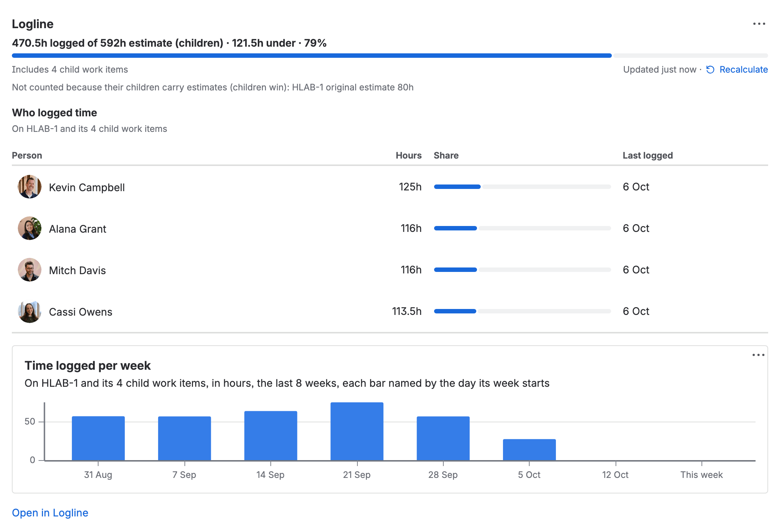Click the Recalculate link
This screenshot has height=532, width=780.
(x=743, y=70)
